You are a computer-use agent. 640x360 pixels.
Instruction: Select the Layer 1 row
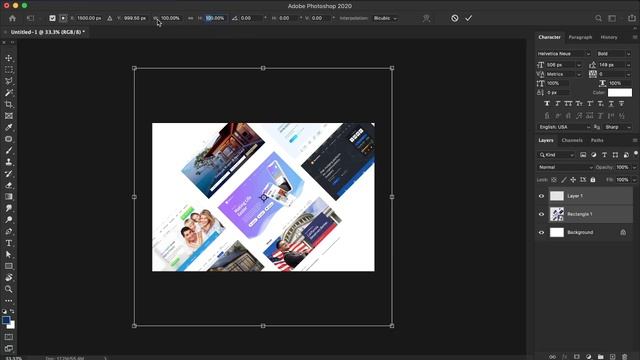click(x=584, y=196)
